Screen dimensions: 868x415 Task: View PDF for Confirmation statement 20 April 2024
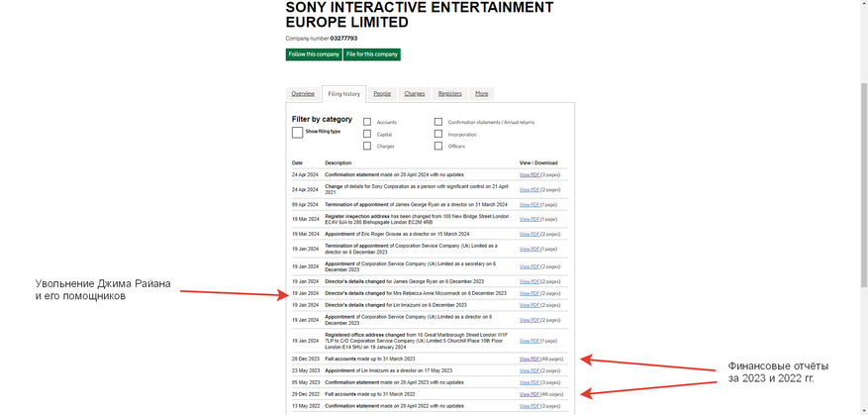pos(530,174)
